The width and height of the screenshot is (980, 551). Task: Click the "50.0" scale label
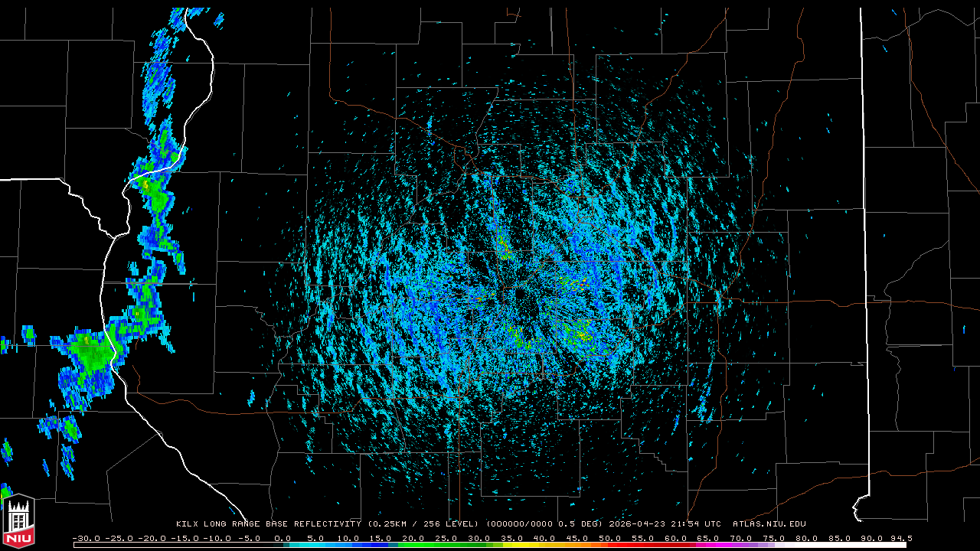tap(609, 538)
